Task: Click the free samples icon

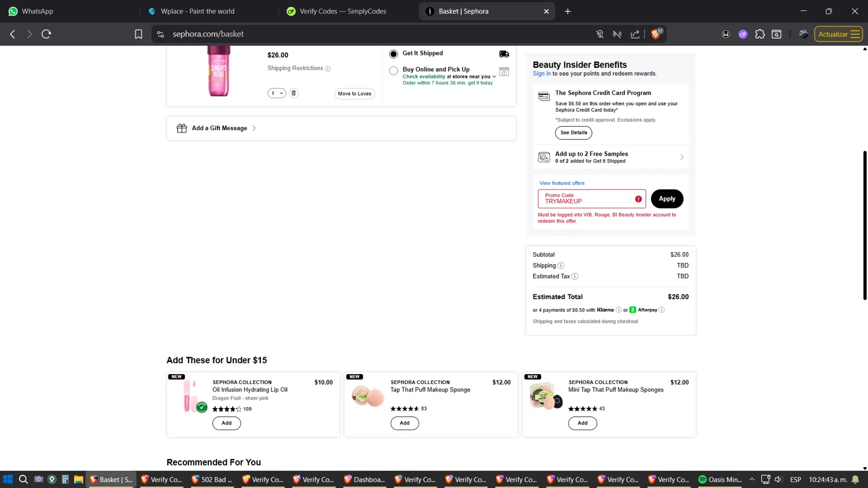Action: point(544,157)
